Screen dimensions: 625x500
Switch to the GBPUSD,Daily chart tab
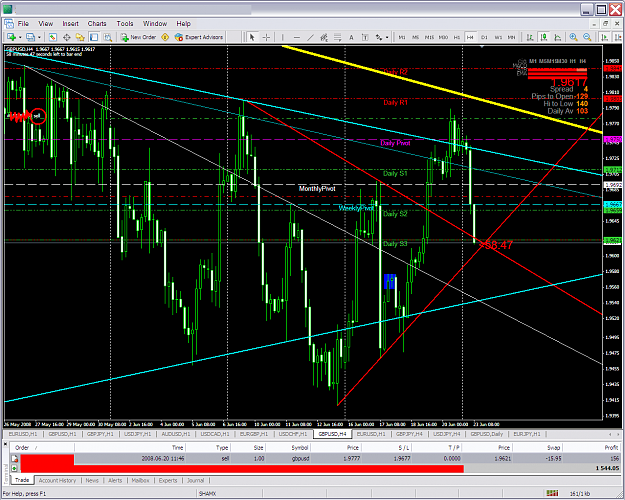(487, 434)
